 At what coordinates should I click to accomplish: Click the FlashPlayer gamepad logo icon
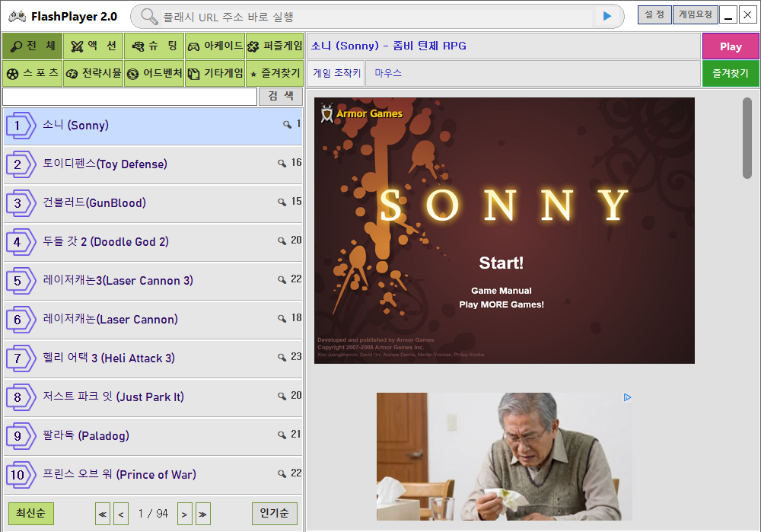point(17,17)
